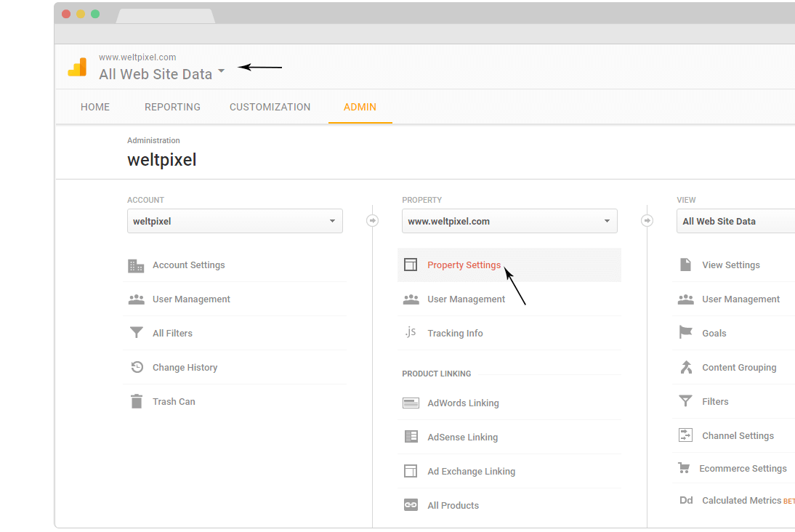Open the weltpixel account dropdown
This screenshot has width=795, height=532.
pyautogui.click(x=235, y=221)
